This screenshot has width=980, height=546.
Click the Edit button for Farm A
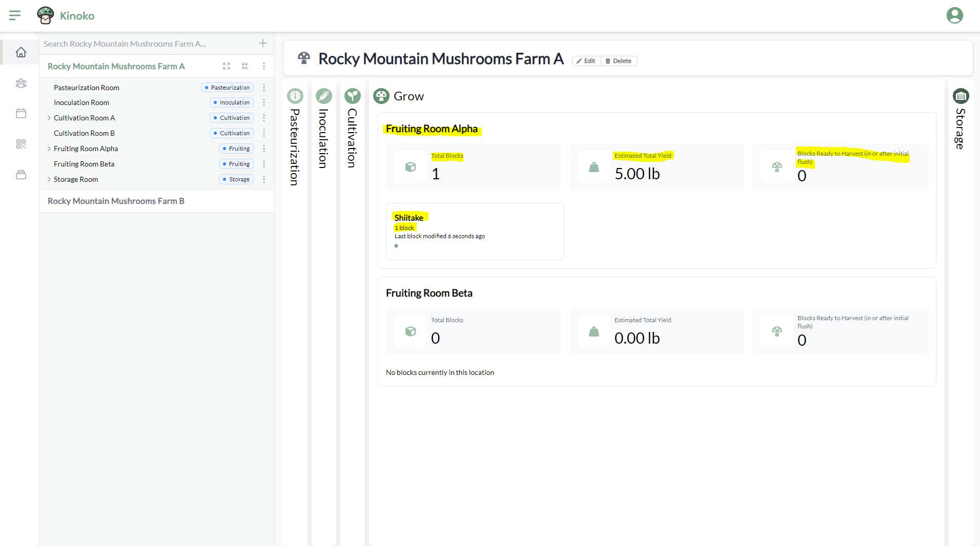coord(586,61)
